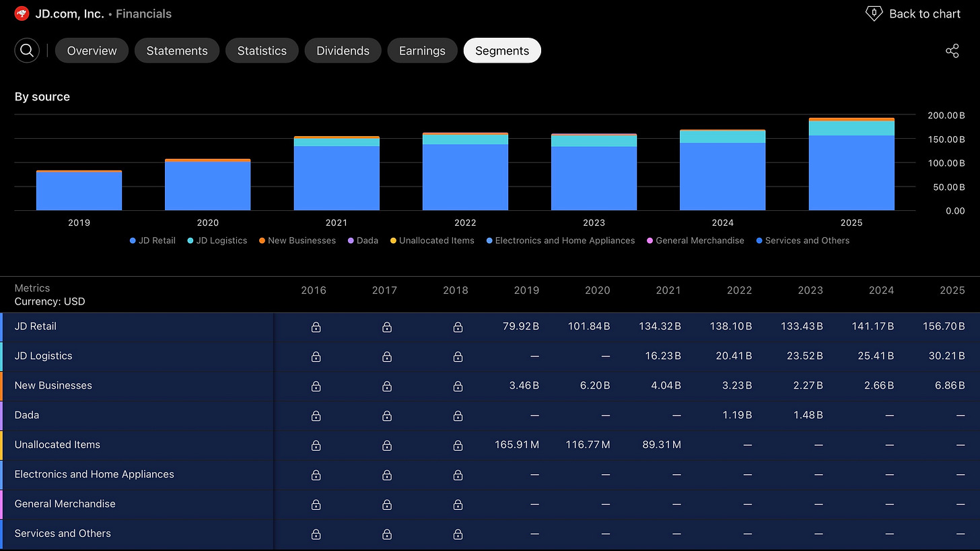980x551 pixels.
Task: Toggle the JD Logistics legend series
Action: [x=217, y=240]
